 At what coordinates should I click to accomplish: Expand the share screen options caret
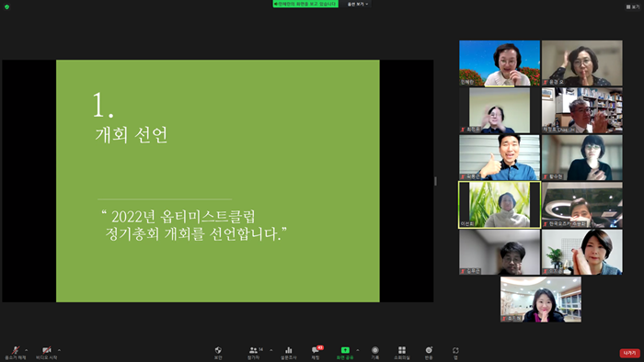click(357, 350)
